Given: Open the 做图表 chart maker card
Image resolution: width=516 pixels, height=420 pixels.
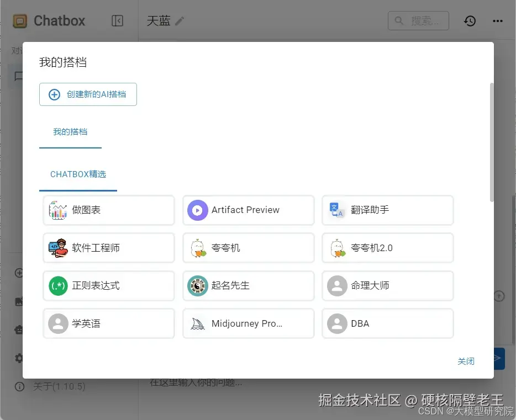Looking at the screenshot, I should (x=109, y=210).
